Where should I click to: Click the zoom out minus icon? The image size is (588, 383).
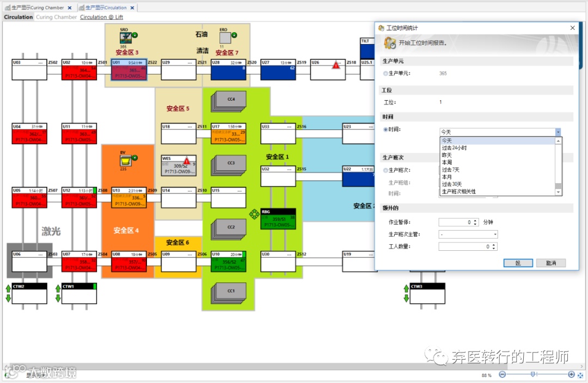click(503, 374)
